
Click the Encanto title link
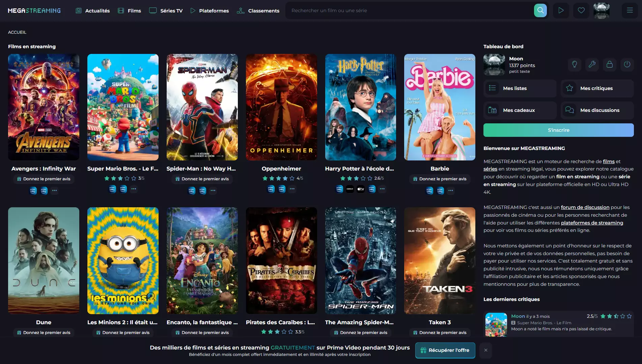click(x=202, y=322)
